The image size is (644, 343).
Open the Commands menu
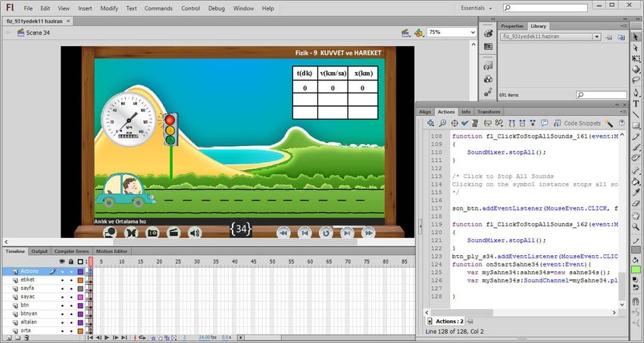[158, 8]
